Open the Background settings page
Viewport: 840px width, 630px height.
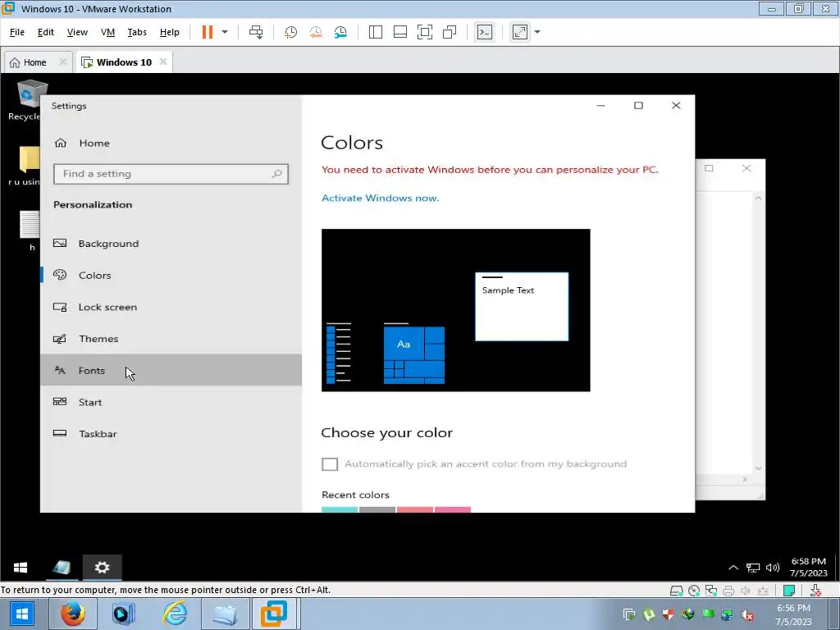[171, 243]
